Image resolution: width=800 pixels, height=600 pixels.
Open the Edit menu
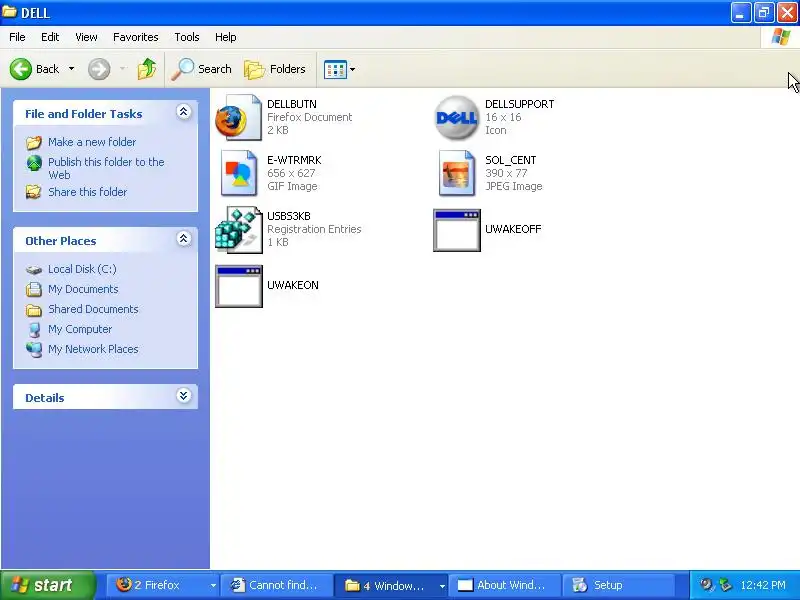click(x=50, y=37)
